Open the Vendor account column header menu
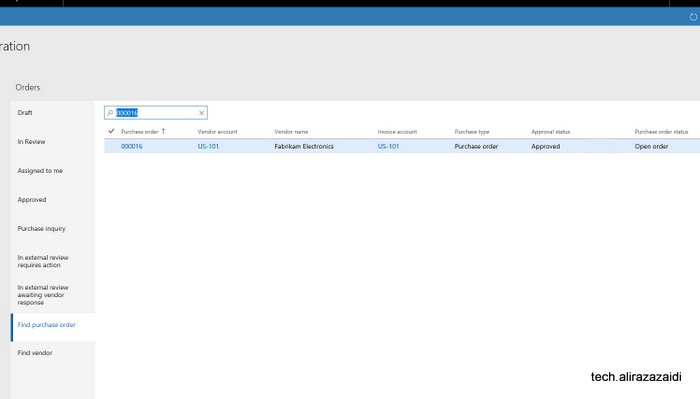 pyautogui.click(x=217, y=132)
